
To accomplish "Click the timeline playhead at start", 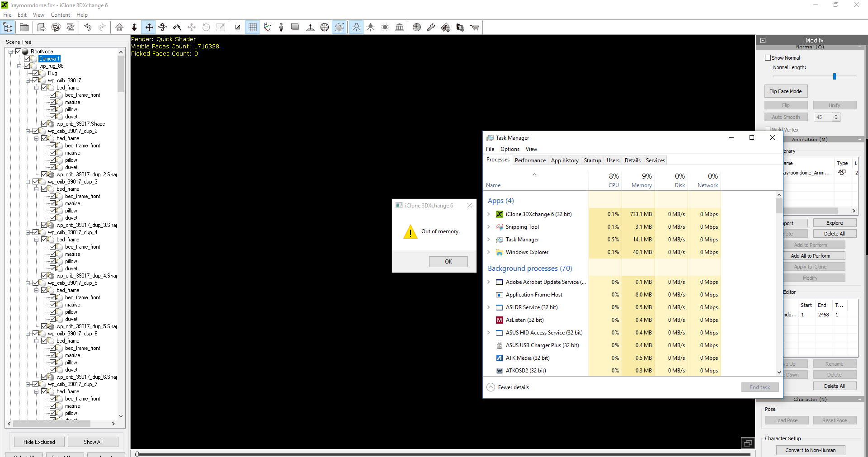I will (x=137, y=454).
